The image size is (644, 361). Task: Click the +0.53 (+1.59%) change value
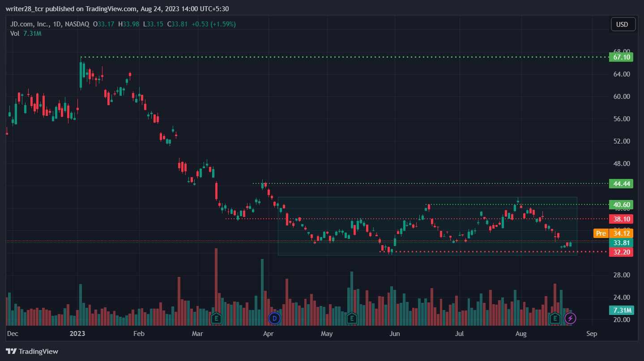(x=213, y=24)
